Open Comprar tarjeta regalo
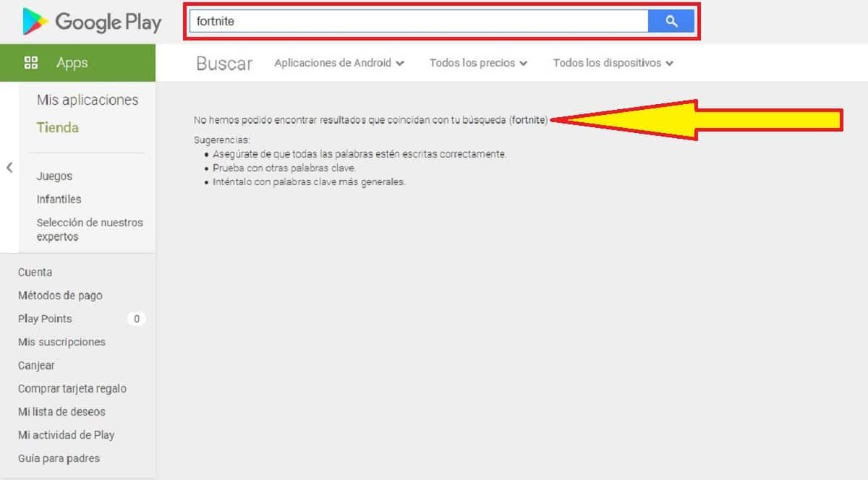This screenshot has height=480, width=868. pos(72,388)
